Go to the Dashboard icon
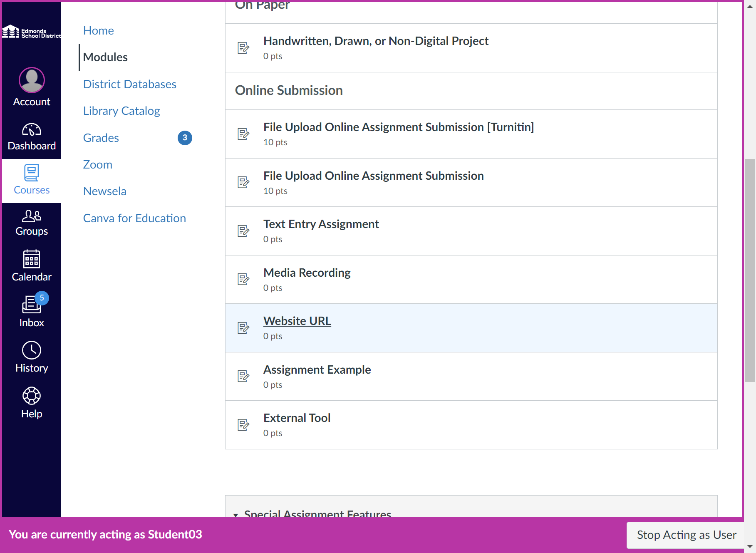Image resolution: width=756 pixels, height=553 pixels. point(32,130)
